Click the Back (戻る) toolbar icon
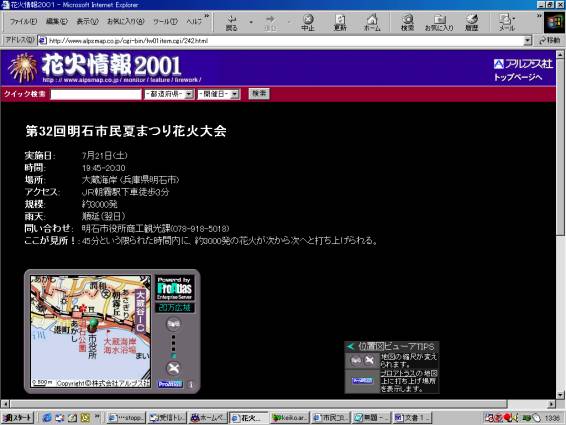The image size is (566, 425). 231,23
